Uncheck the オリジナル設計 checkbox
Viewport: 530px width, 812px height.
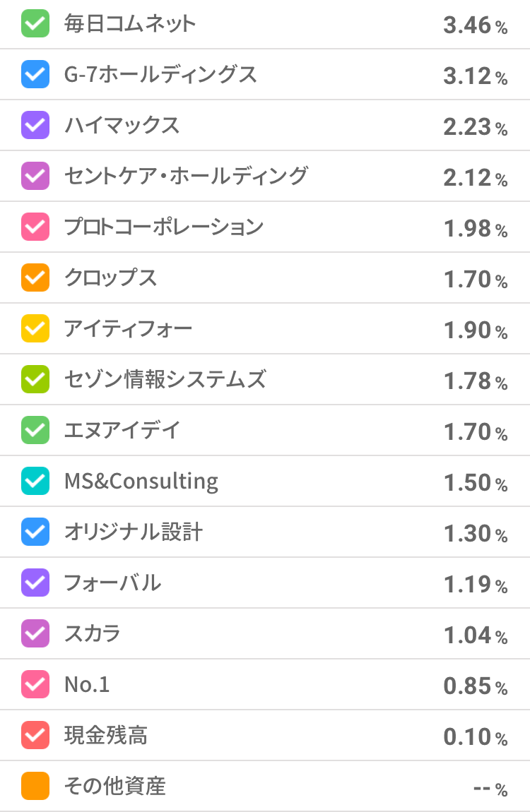(35, 532)
